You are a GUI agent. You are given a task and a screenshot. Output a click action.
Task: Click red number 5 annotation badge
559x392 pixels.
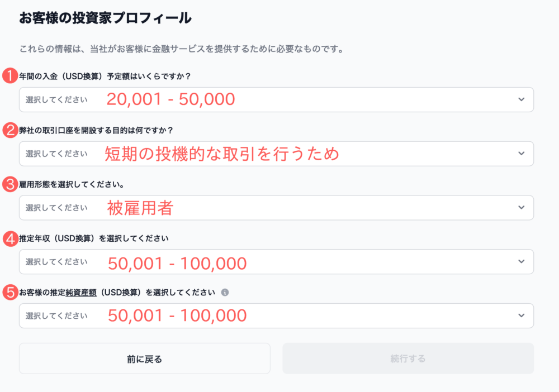[x=10, y=292]
